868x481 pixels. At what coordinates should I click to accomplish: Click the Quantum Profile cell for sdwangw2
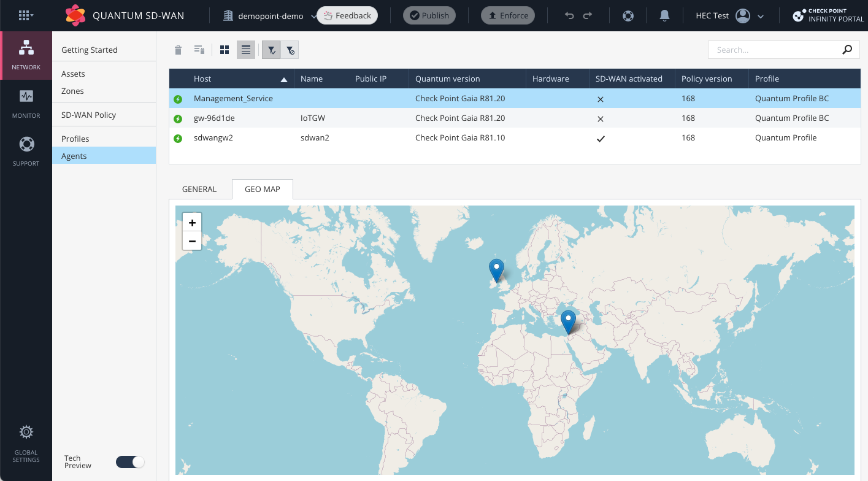[786, 137]
